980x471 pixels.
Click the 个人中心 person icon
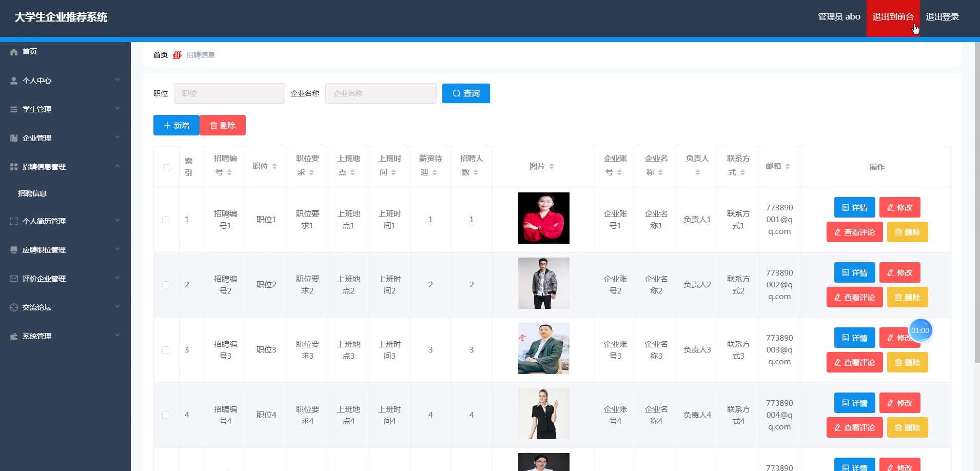pos(14,81)
